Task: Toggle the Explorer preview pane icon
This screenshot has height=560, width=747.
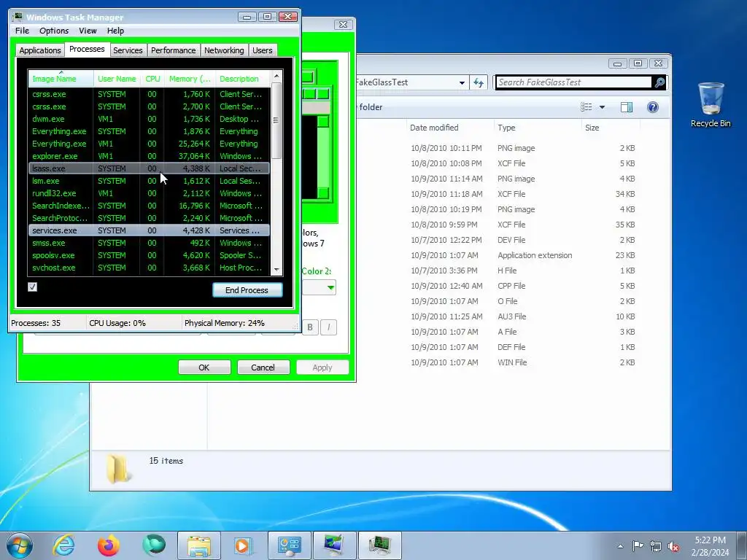Action: [627, 107]
